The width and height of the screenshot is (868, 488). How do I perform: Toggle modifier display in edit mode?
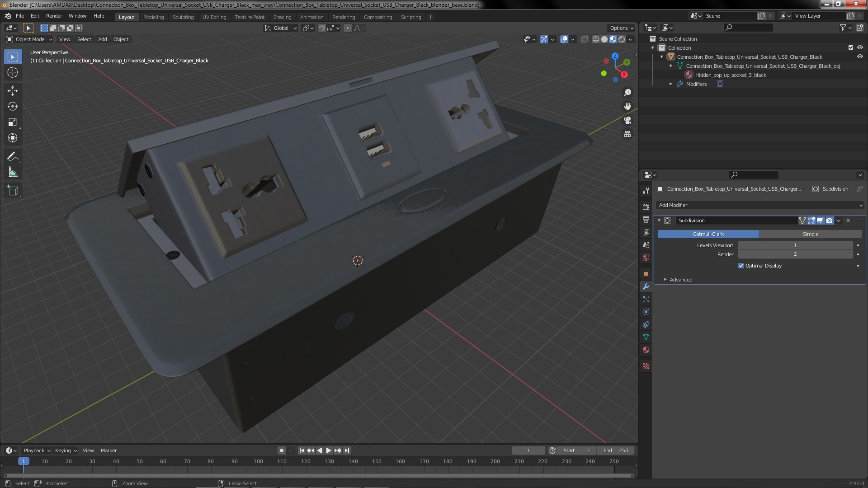click(x=811, y=221)
